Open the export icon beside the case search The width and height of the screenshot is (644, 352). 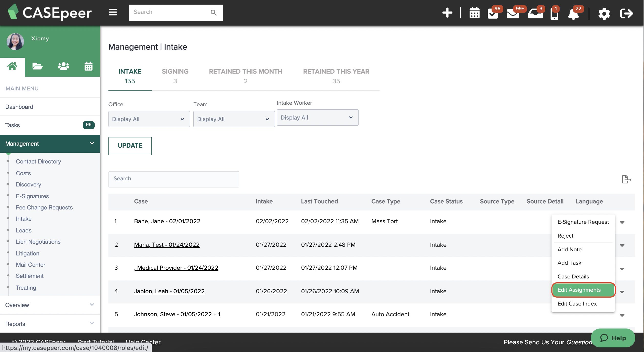pyautogui.click(x=626, y=179)
